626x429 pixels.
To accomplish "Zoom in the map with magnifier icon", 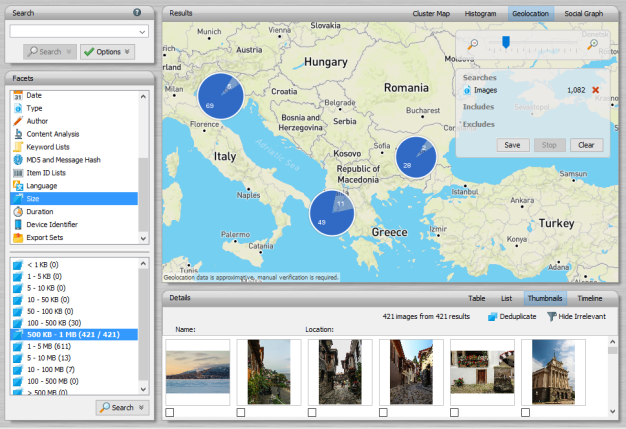I will coord(593,43).
